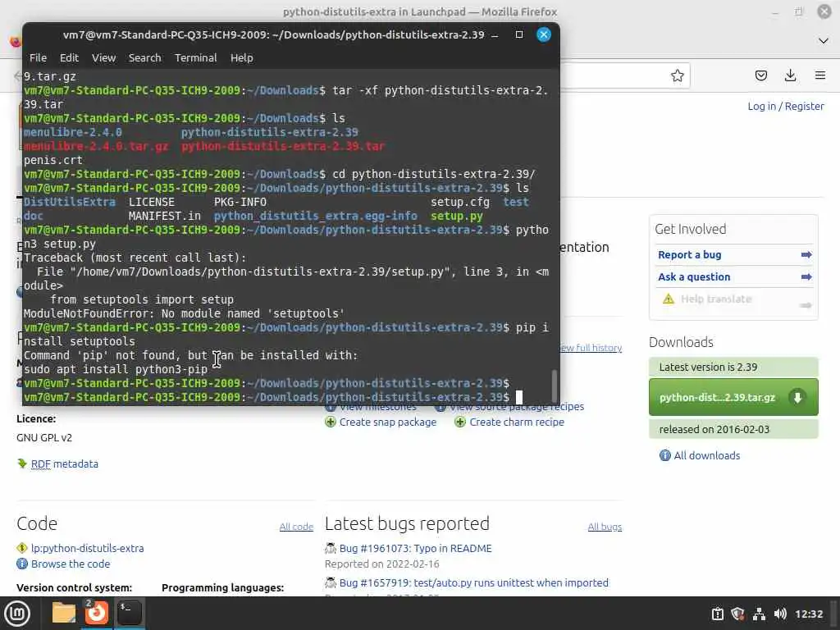
Task: Open the RDF metadata link
Action: (x=65, y=464)
